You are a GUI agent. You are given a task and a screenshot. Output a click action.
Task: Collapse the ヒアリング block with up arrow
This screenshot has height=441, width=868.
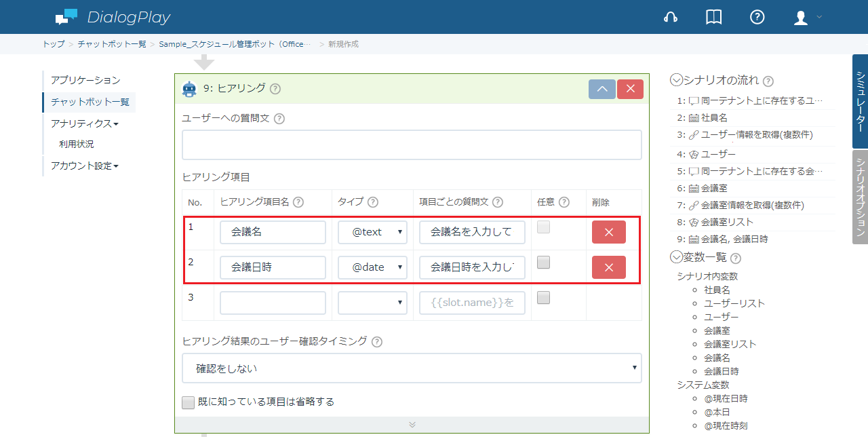click(x=602, y=89)
